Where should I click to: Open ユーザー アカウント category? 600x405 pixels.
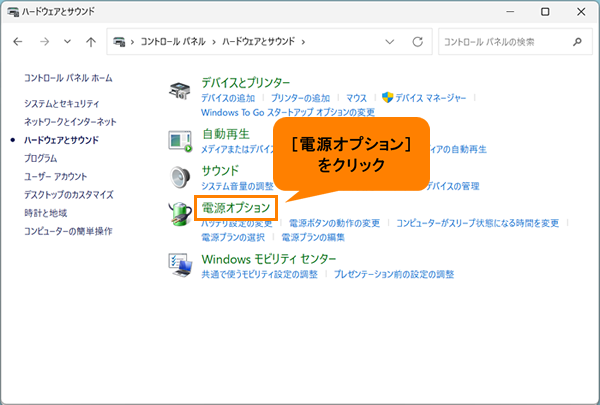(55, 176)
